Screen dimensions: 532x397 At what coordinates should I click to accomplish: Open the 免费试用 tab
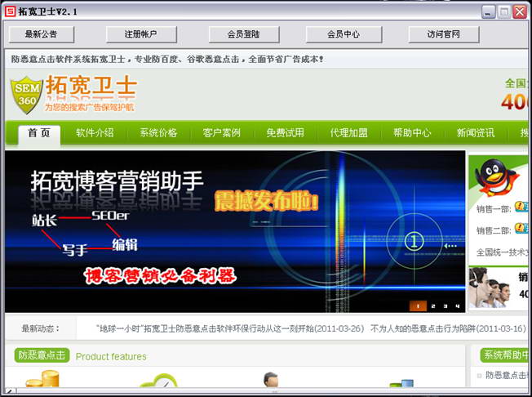(285, 133)
